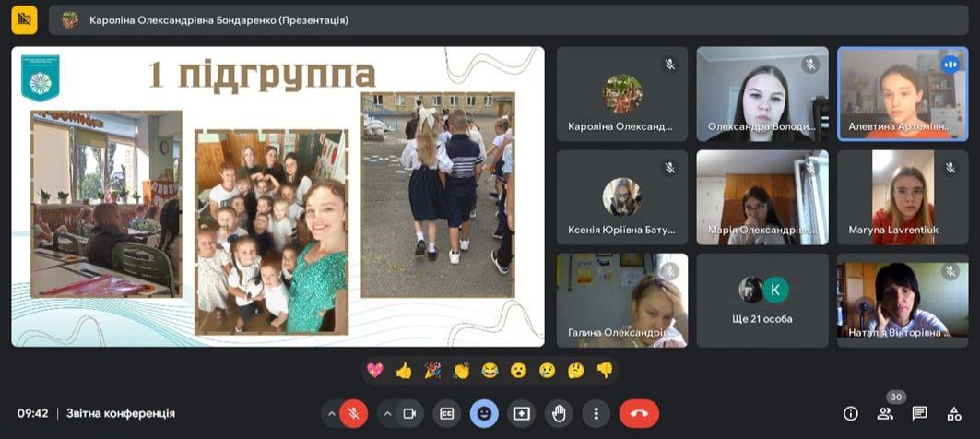The width and height of the screenshot is (980, 439).
Task: Click muted mic icon on Наталія Вікторівна tile
Action: pyautogui.click(x=950, y=271)
